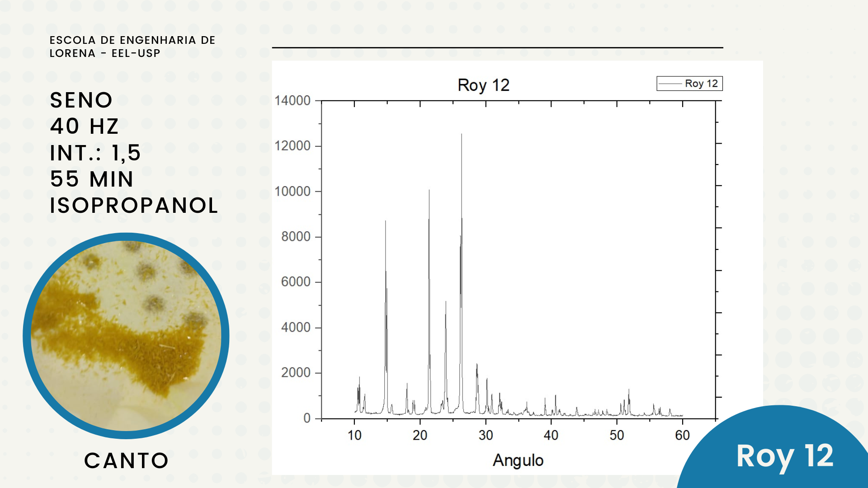Click the circular sample photo thumbnail
The height and width of the screenshot is (488, 868).
126,336
